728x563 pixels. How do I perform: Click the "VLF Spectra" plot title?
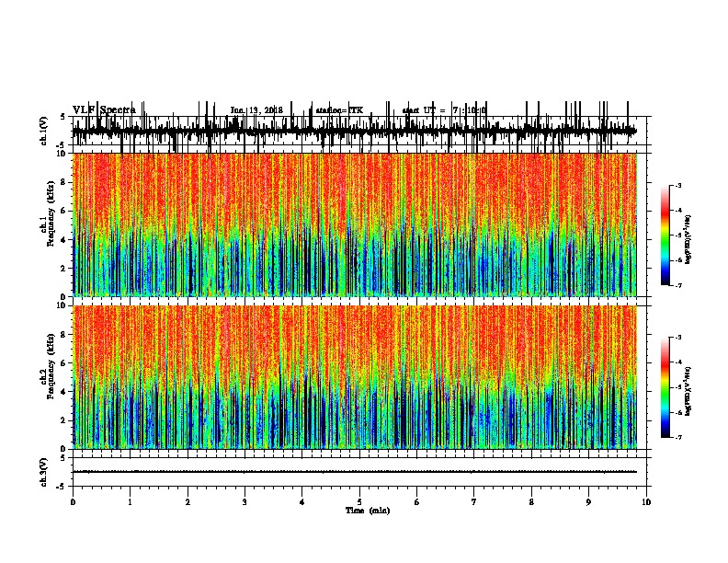(x=104, y=109)
